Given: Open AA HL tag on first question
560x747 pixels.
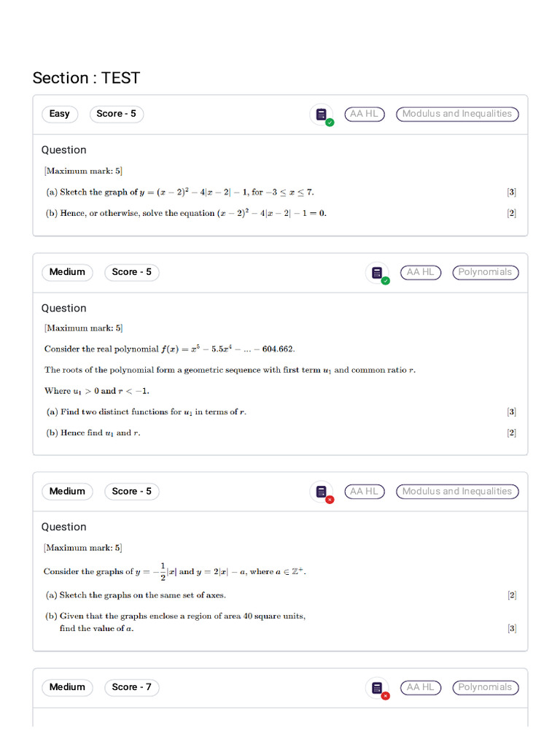Looking at the screenshot, I should click(x=365, y=114).
